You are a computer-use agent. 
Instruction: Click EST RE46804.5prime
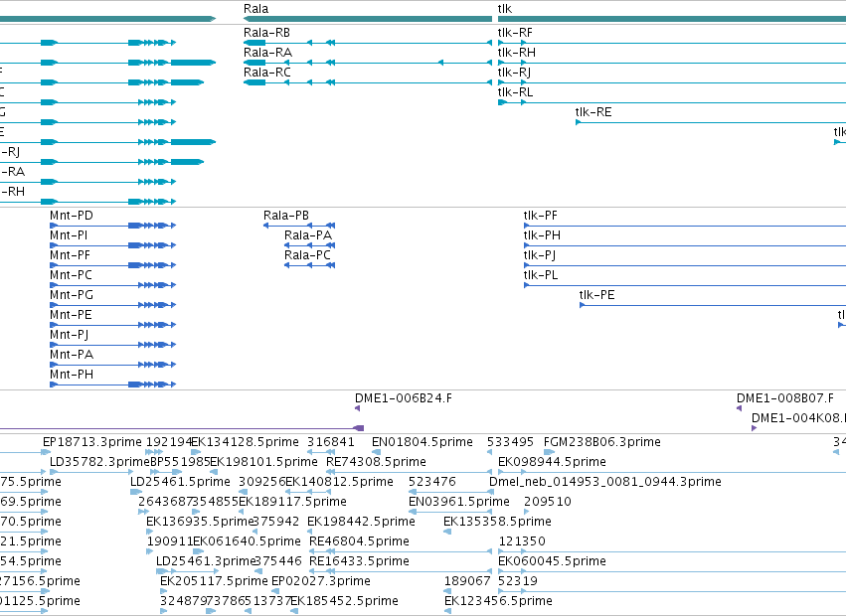pos(359,542)
